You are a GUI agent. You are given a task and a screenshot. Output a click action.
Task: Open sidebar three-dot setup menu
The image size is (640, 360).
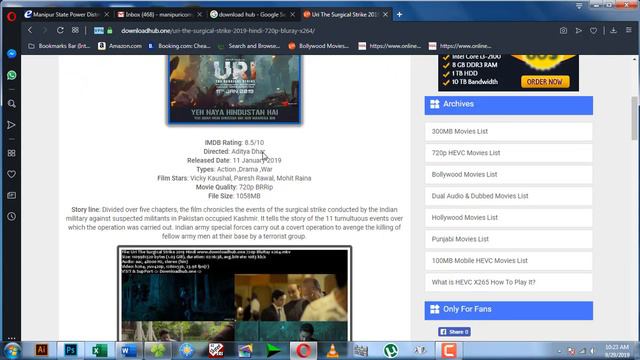[x=11, y=338]
